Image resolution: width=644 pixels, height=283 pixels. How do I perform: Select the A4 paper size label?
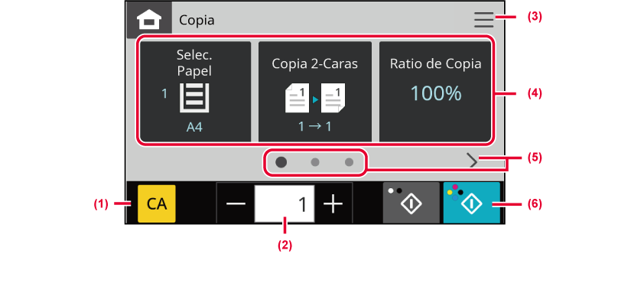point(195,127)
